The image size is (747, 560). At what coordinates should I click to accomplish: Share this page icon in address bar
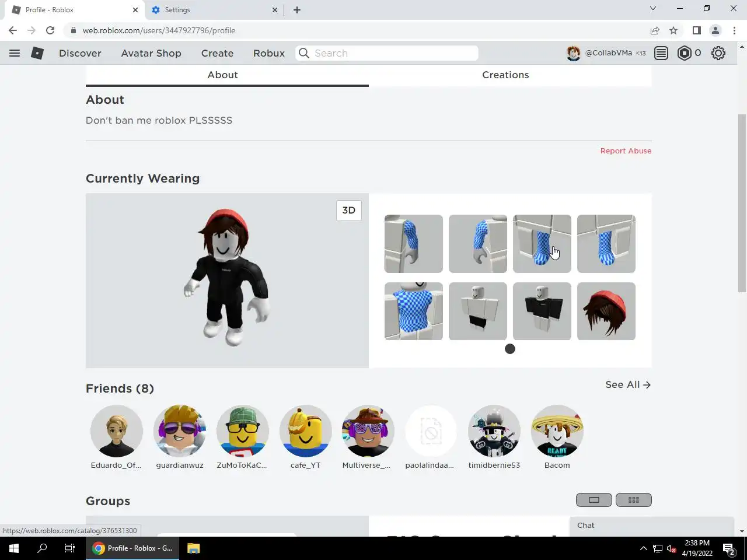click(655, 30)
